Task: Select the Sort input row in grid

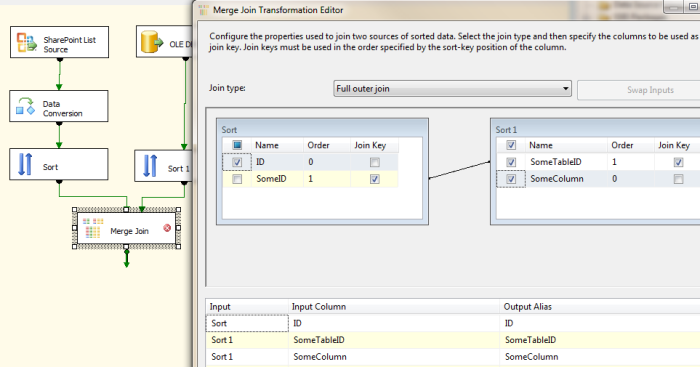Action: [x=453, y=323]
